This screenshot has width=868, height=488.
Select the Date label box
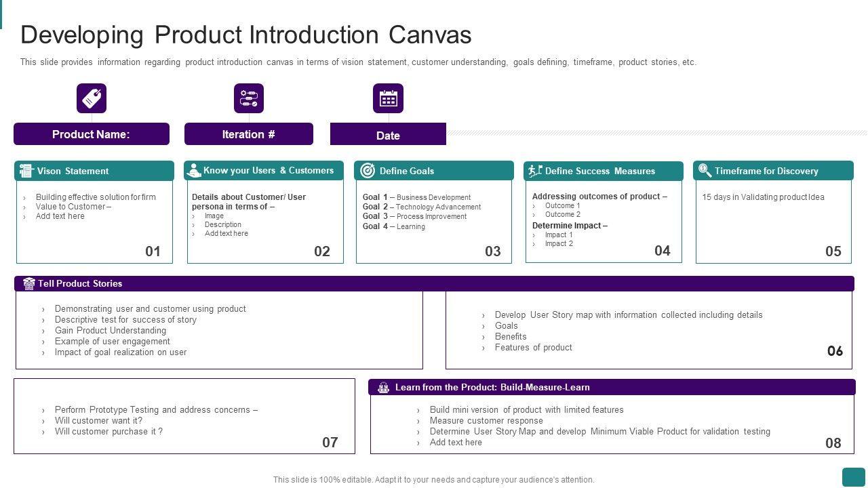[388, 135]
